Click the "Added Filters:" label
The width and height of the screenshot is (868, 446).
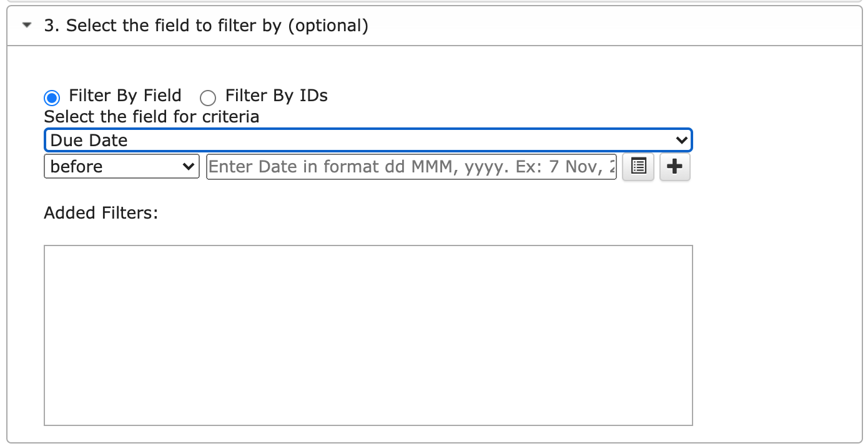coord(101,213)
